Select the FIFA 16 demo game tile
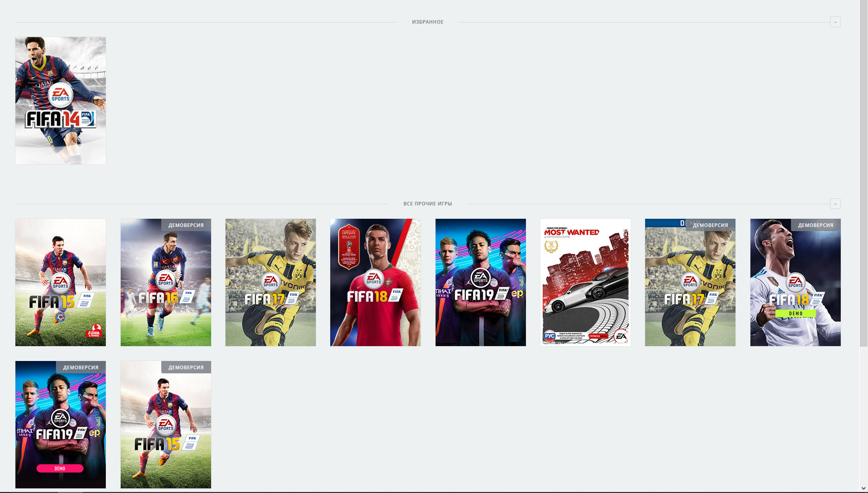Viewport: 868px width, 493px height. (x=166, y=282)
